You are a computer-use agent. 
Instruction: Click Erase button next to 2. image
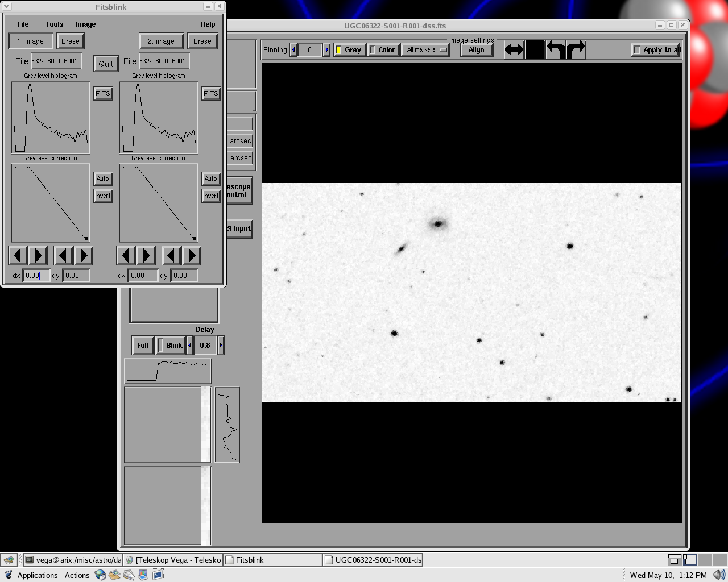point(202,41)
